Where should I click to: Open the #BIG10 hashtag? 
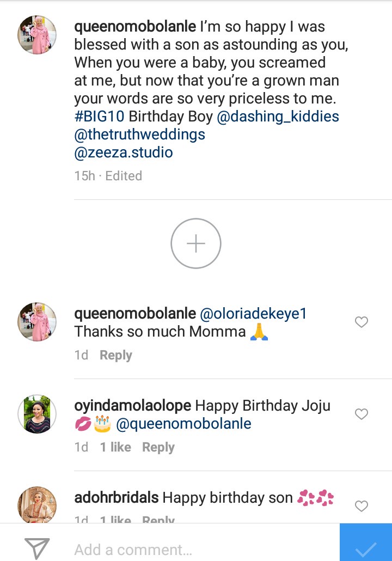click(100, 117)
